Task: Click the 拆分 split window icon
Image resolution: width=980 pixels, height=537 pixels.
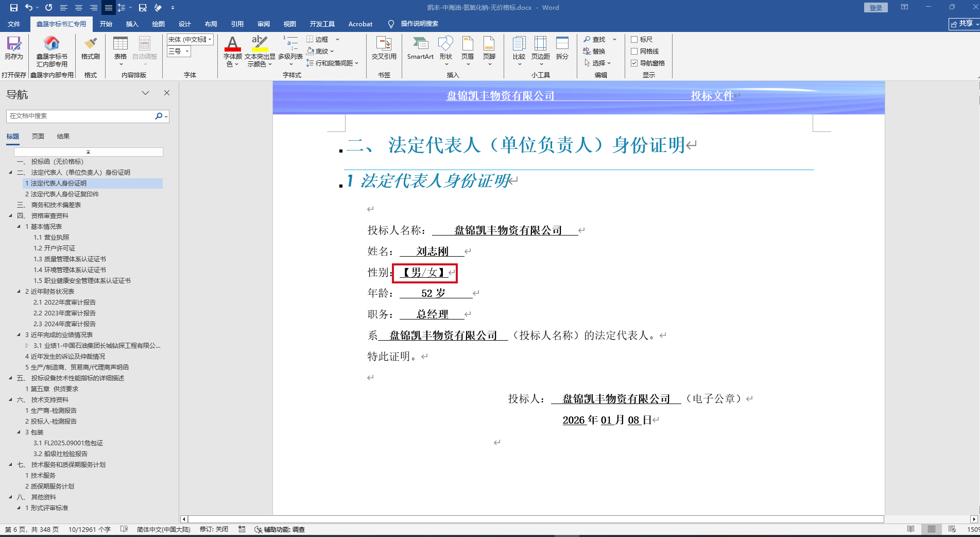Action: 562,48
